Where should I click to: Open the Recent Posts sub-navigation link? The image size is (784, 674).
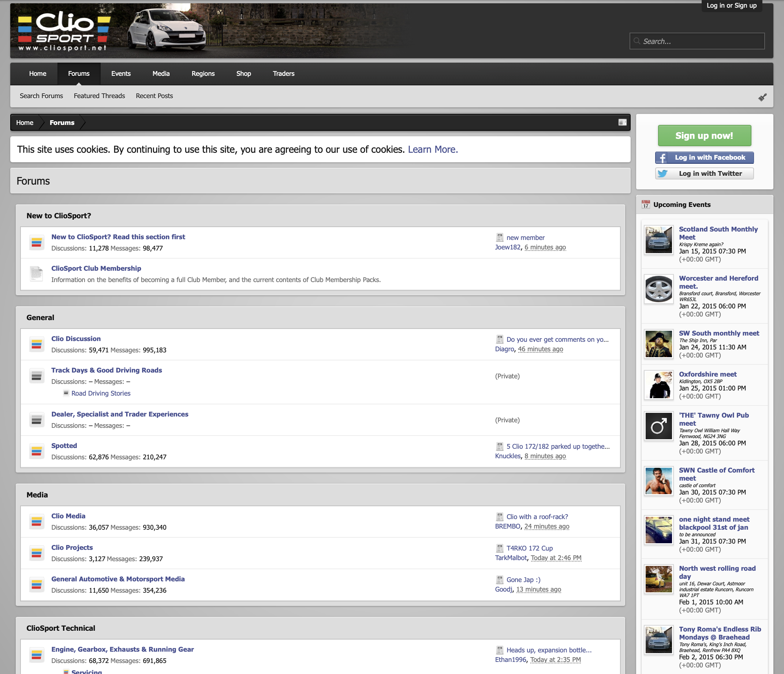[x=154, y=96]
